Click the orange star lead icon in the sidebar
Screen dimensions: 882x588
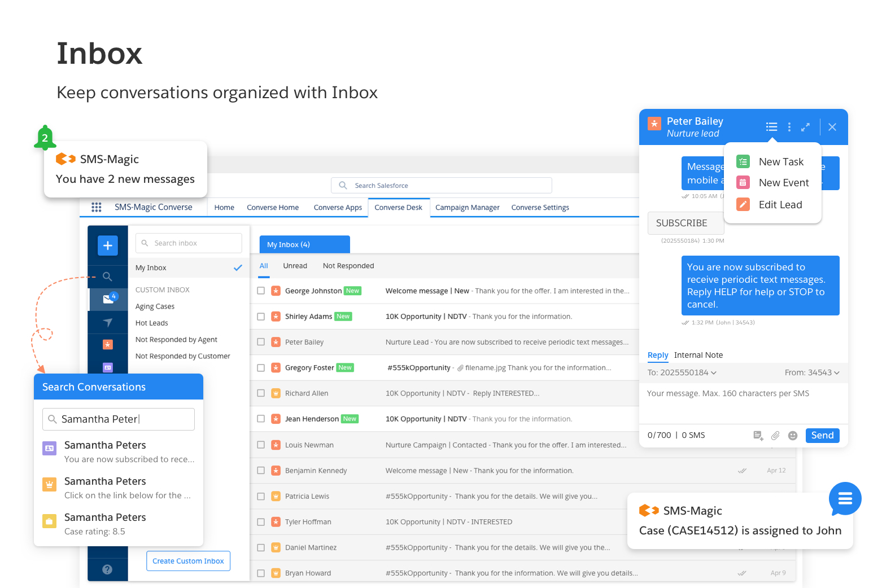[x=107, y=344]
